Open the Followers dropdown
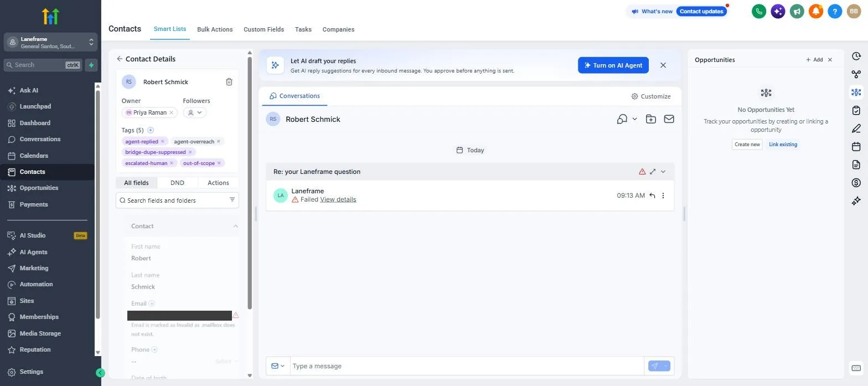 pos(195,112)
